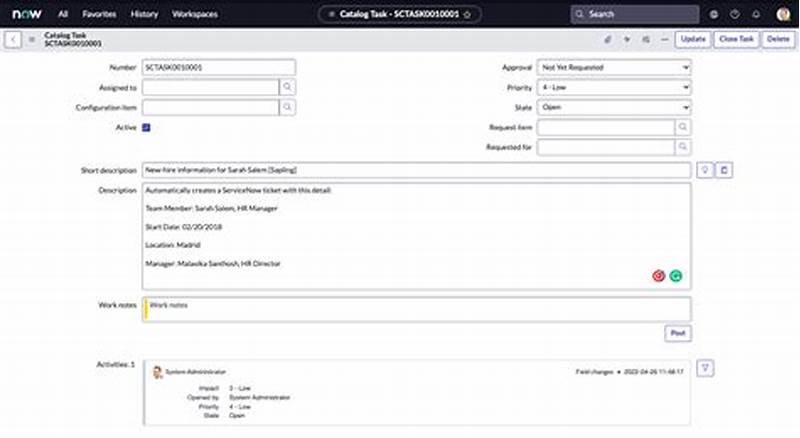Click into the Short description field
The height and width of the screenshot is (438, 800).
416,170
